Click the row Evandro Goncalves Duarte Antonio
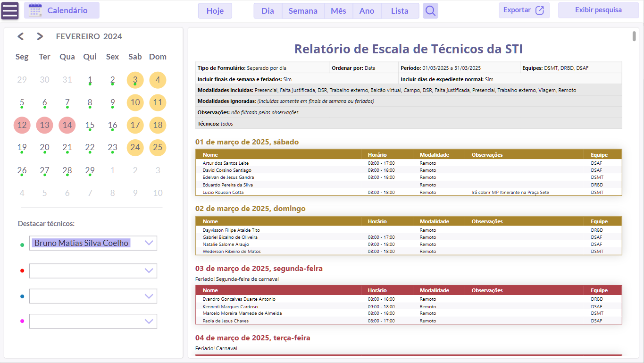Image resolution: width=644 pixels, height=363 pixels. click(409, 299)
